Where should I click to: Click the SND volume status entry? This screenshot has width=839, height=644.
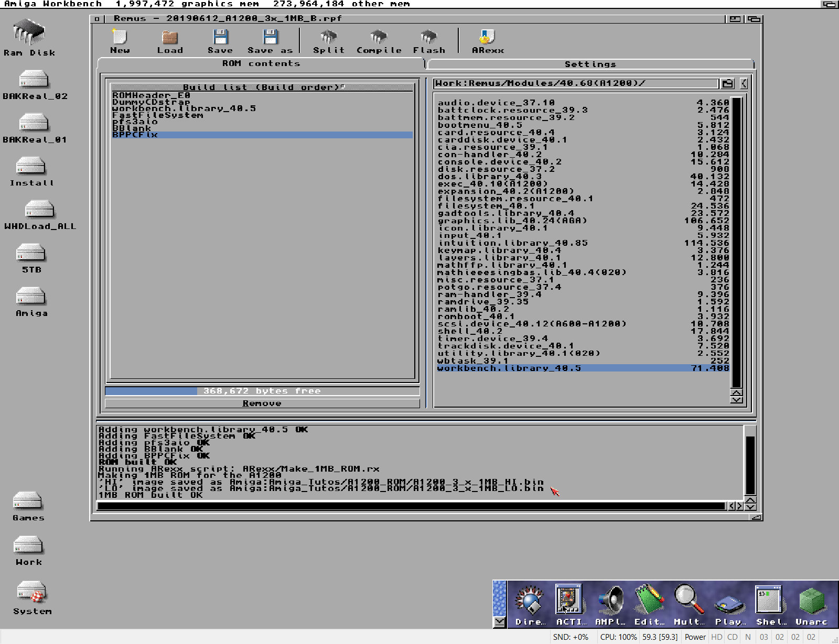[x=571, y=637]
